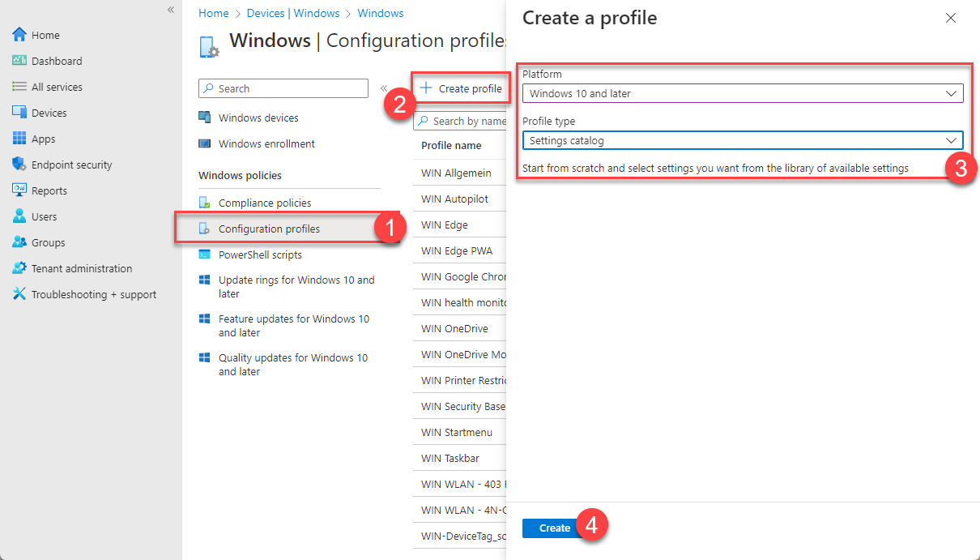Click the Update rings Windows logo icon
This screenshot has width=980, height=560.
click(205, 280)
